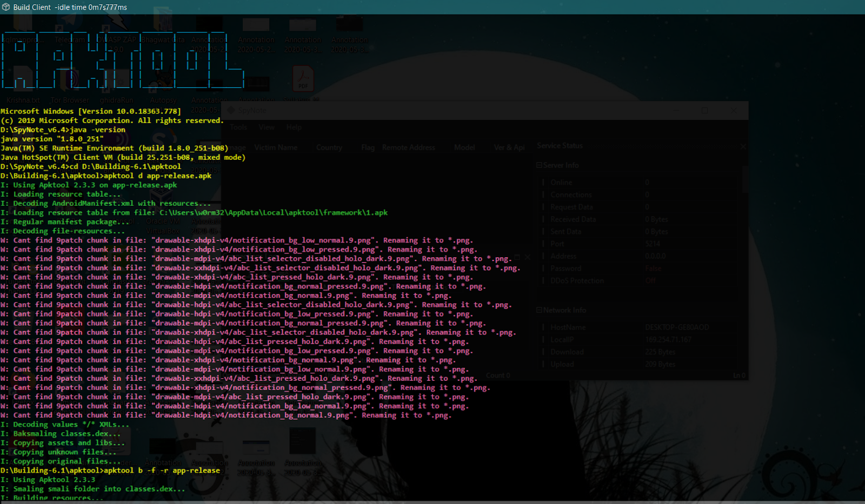Click the 'apktool d app-release.apk' command line
Viewport: 865px width, 504px height.
tap(106, 176)
